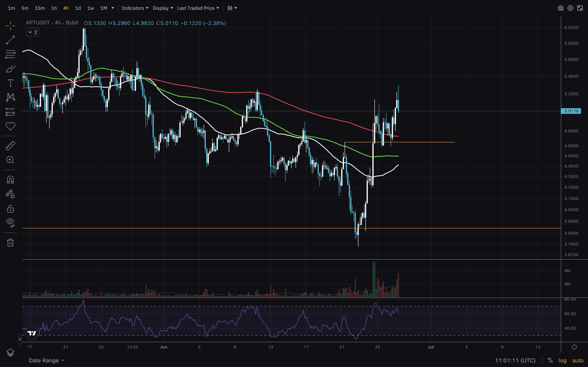Open the Last Traded Price dropdown
The width and height of the screenshot is (588, 367).
pos(198,8)
